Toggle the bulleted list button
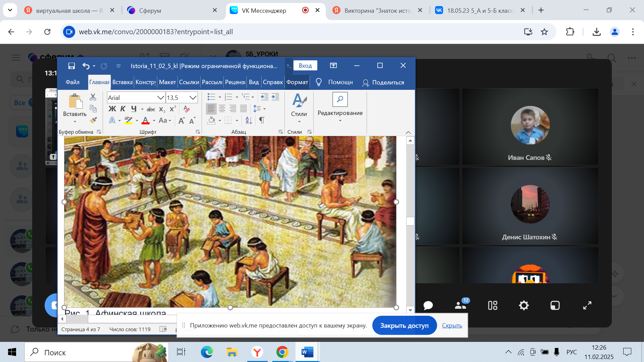Viewport: 644px width, 362px height. [211, 97]
